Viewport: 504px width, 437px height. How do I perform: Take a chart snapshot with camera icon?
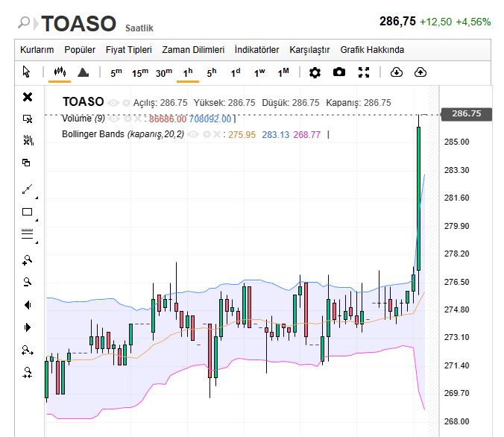click(x=338, y=72)
